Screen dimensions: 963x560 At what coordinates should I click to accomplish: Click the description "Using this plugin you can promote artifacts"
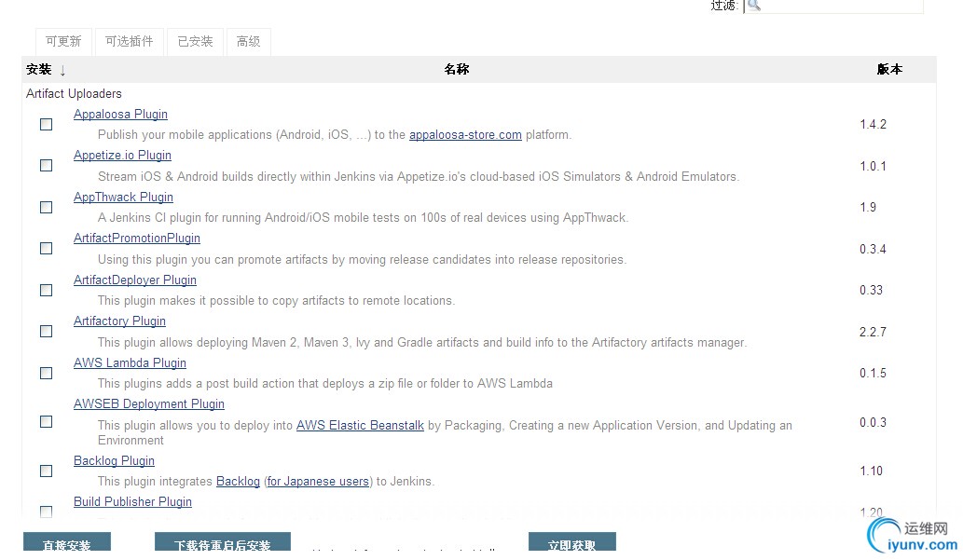363,260
